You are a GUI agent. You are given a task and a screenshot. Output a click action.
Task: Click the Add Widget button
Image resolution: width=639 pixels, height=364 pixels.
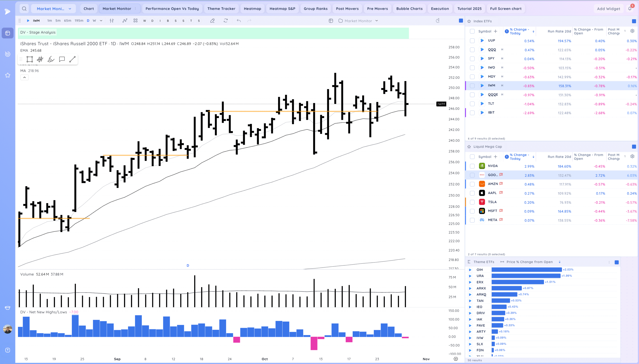(x=608, y=9)
